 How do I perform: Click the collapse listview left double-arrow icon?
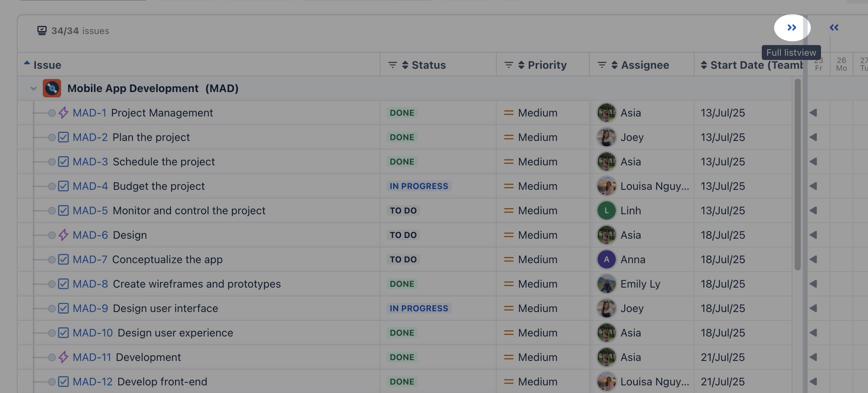(834, 27)
